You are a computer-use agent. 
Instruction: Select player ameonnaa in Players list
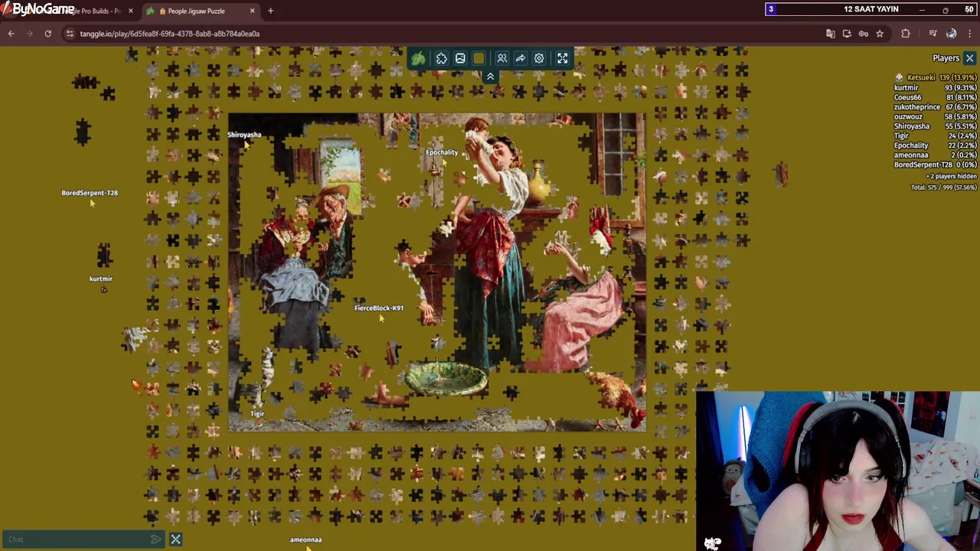pyautogui.click(x=936, y=155)
